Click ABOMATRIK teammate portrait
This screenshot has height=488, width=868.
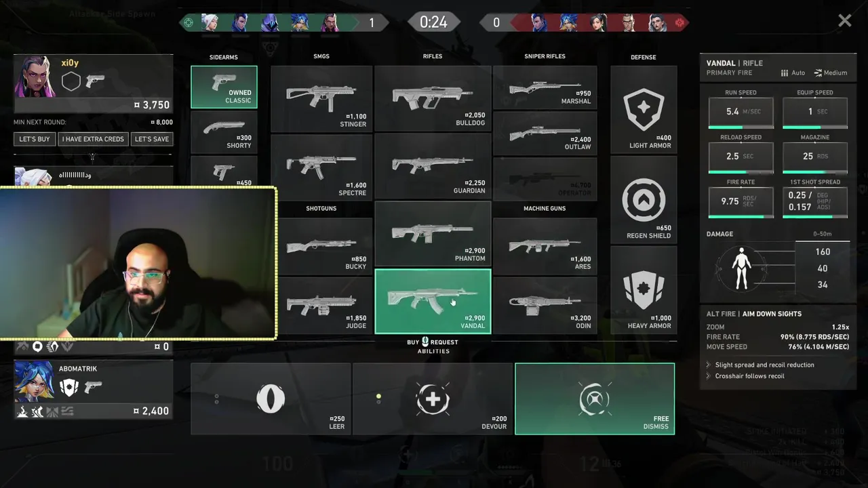click(x=34, y=382)
